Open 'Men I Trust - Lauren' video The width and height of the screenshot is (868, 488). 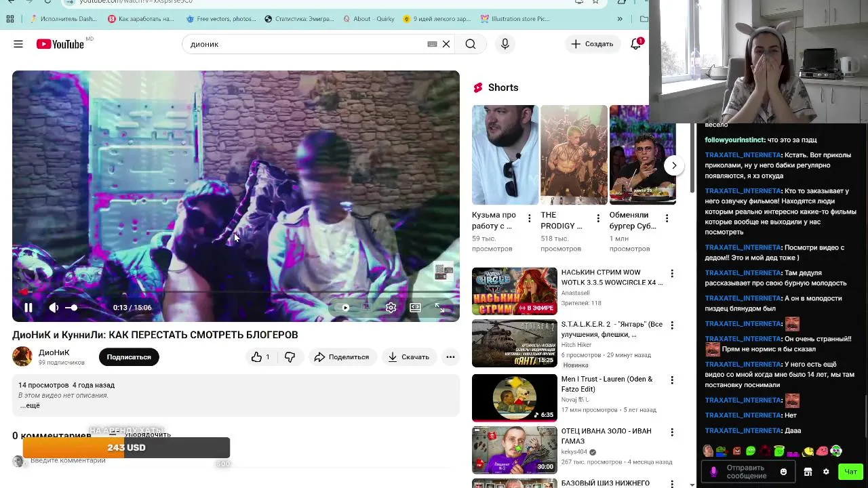coord(607,384)
